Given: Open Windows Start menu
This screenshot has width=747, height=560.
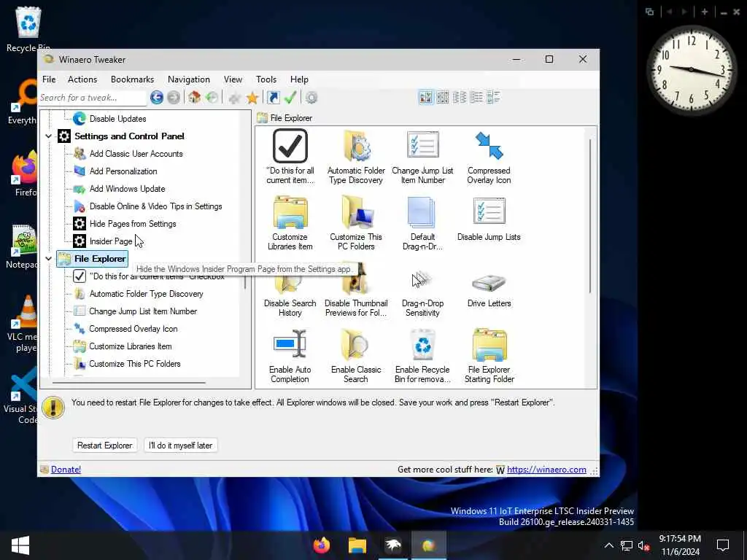Looking at the screenshot, I should click(x=20, y=545).
